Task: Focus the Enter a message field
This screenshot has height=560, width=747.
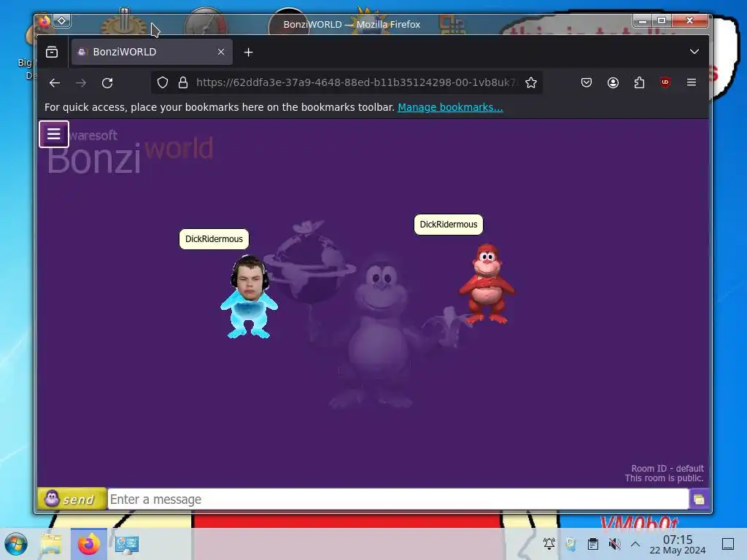Action: pos(398,499)
